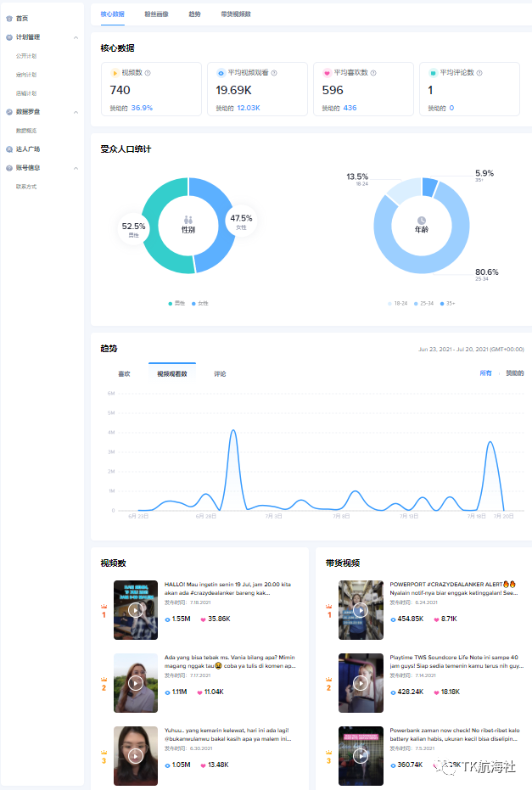Click the teal comment icon on 平均评论数 card
This screenshot has width=532, height=790.
(433, 73)
